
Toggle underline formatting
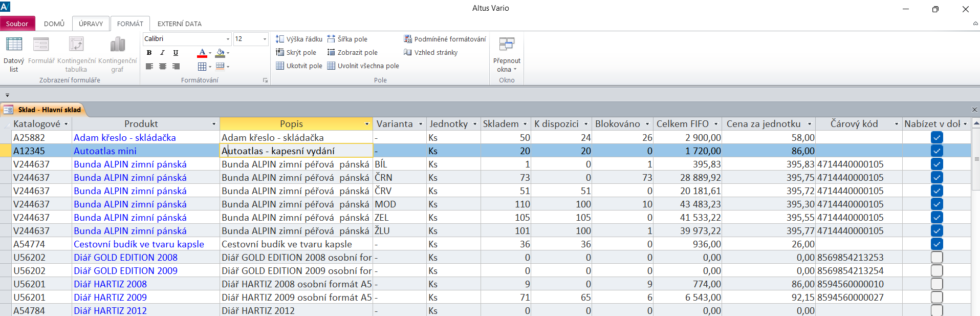click(176, 52)
